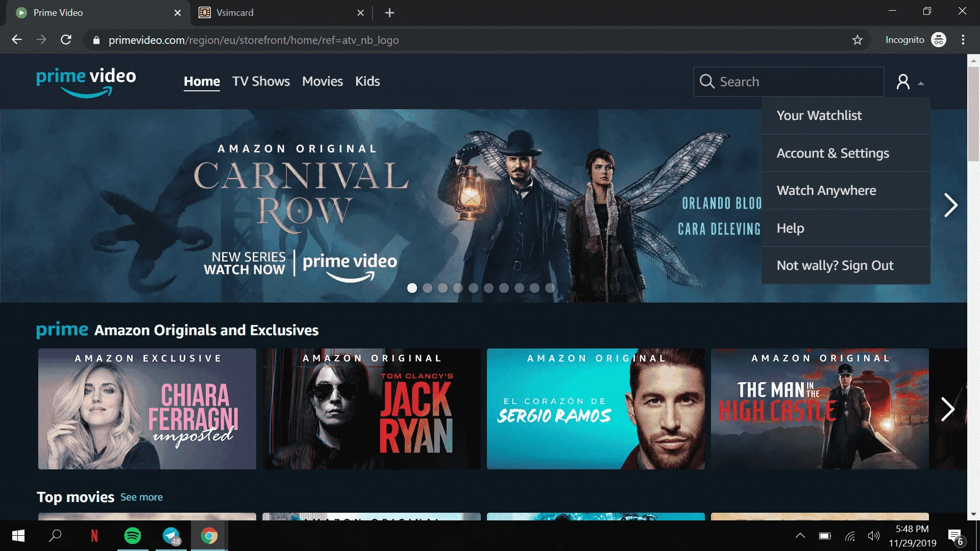Open El Corazón de Sergio Ramos thumbnail

click(x=596, y=409)
